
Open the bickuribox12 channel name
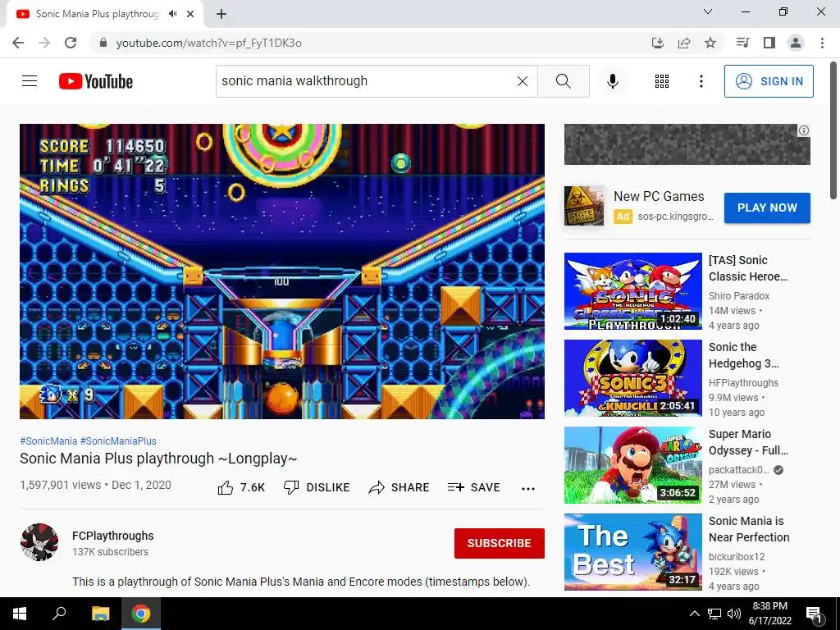pyautogui.click(x=737, y=557)
